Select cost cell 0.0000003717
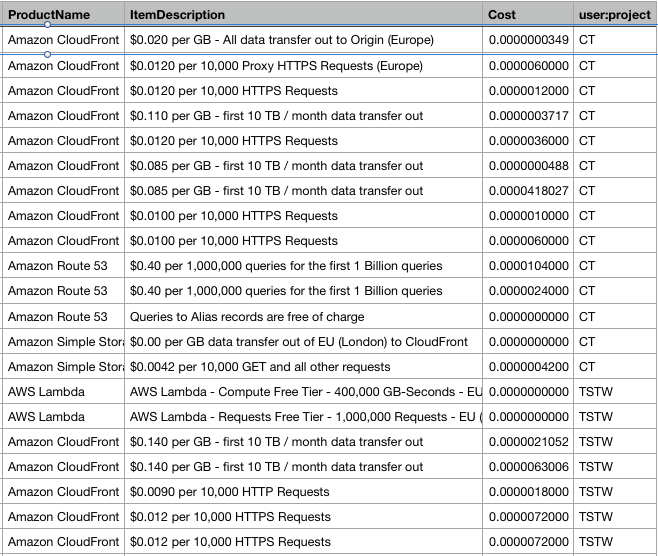 (x=528, y=116)
